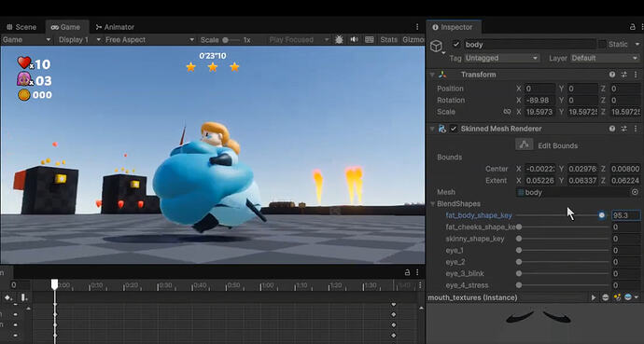Play the mouth_textures material preview

(x=594, y=297)
